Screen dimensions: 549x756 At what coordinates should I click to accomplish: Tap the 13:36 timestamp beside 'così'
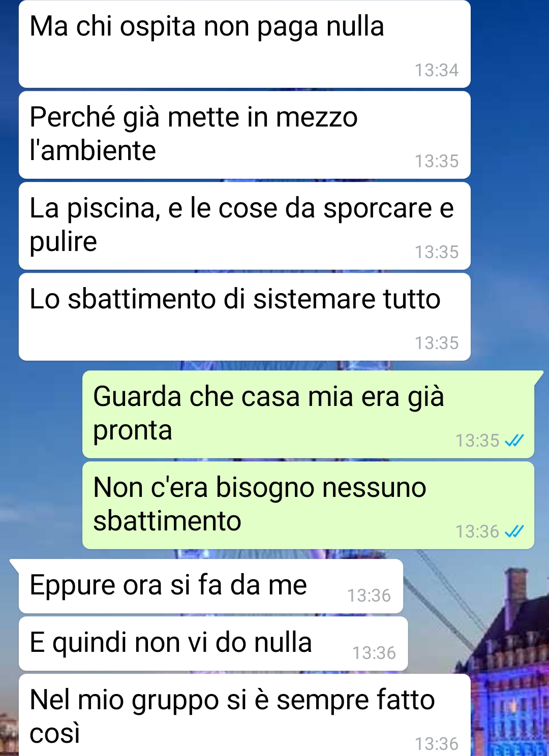(437, 744)
